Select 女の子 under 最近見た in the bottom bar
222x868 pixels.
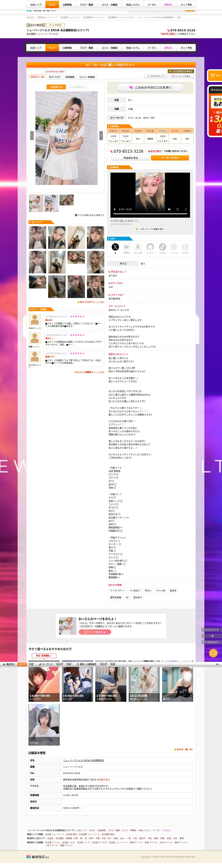tap(22, 665)
